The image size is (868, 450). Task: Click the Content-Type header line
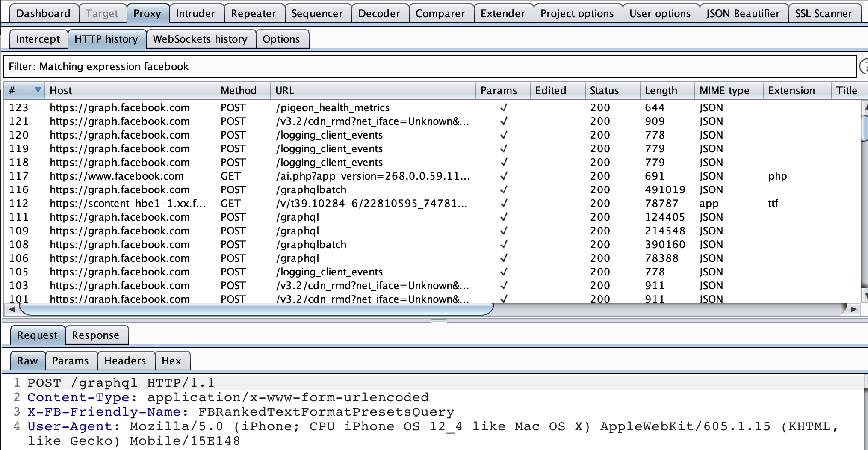228,397
